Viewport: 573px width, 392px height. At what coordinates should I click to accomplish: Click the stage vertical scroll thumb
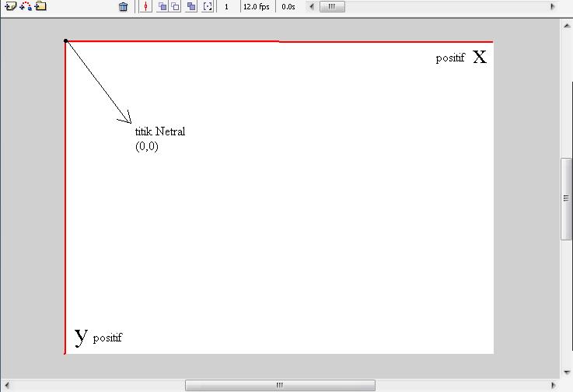point(567,199)
